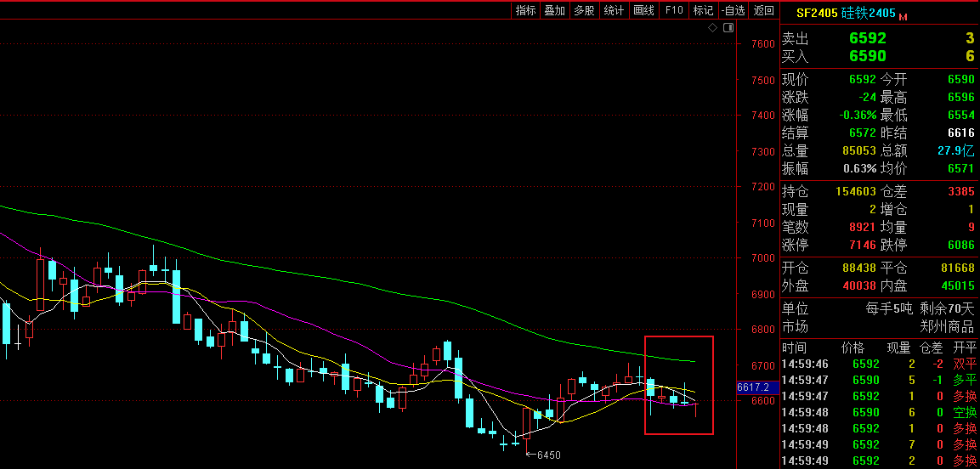Select the 14:59:46 双平 trade row
The width and height of the screenshot is (980, 469).
tap(879, 364)
